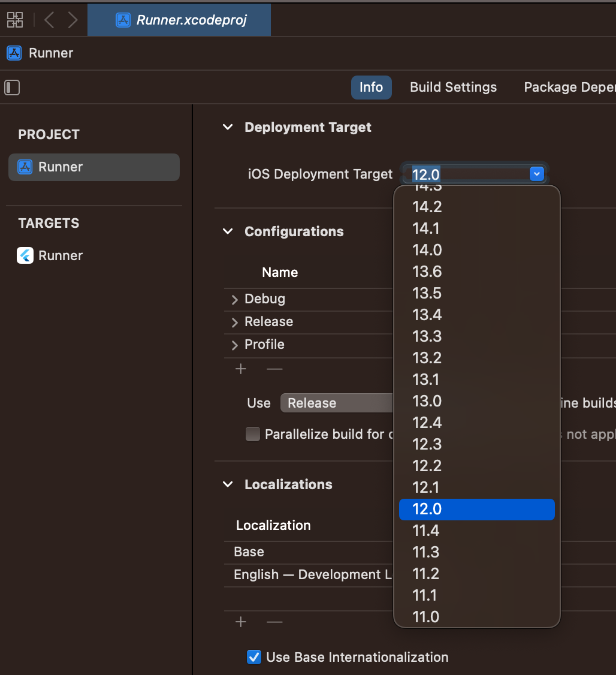
Task: Choose 13.6 from the version list
Action: pos(476,272)
